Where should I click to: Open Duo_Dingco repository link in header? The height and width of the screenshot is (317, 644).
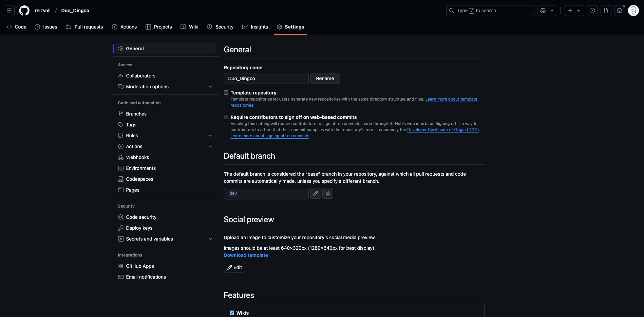pos(75,11)
